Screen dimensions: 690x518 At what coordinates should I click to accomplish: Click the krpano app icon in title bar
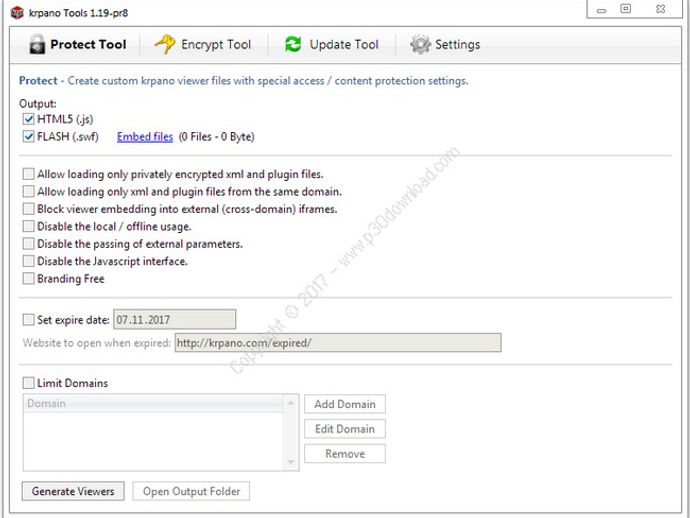pos(17,13)
